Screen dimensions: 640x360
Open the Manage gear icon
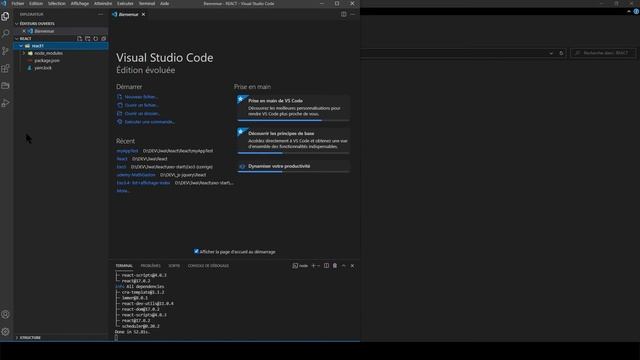point(5,332)
